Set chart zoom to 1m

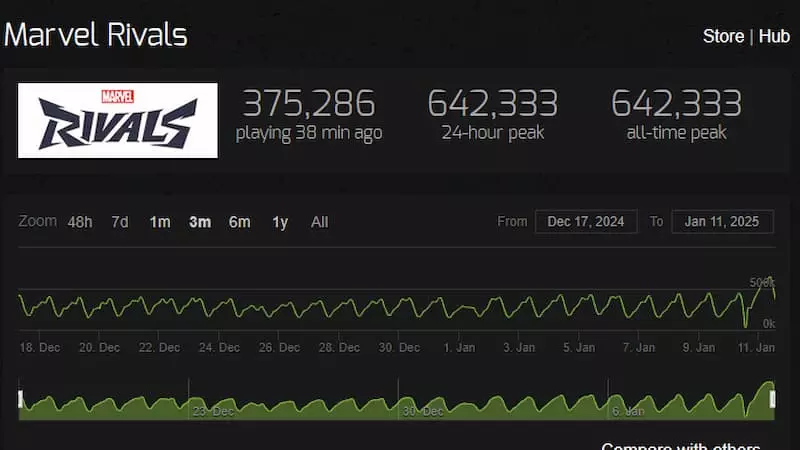[160, 222]
